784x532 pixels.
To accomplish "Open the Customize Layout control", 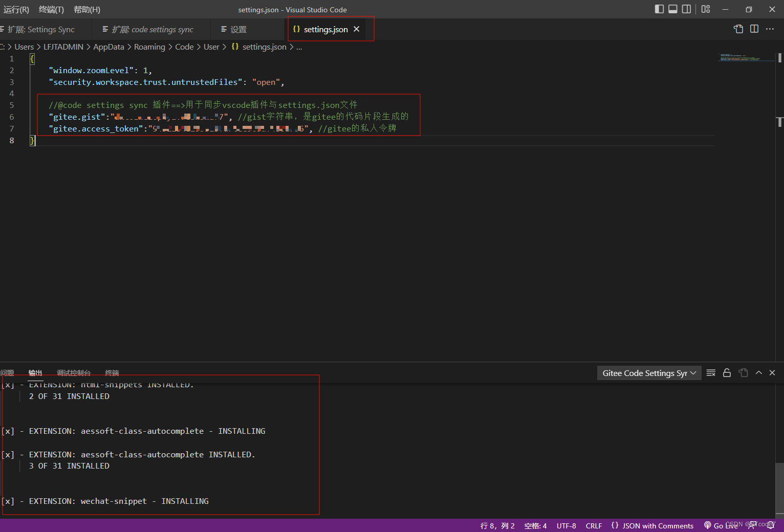I will pyautogui.click(x=705, y=9).
